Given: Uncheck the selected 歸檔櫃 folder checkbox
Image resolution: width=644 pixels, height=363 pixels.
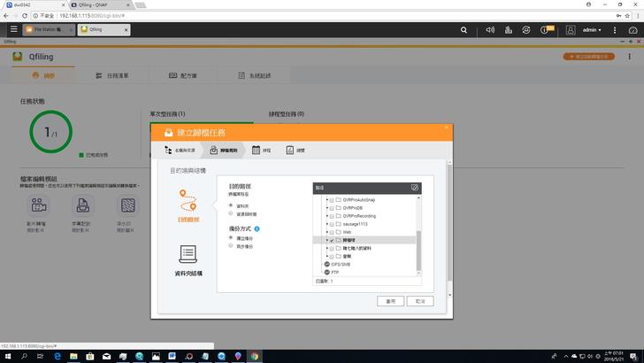Looking at the screenshot, I should pos(332,240).
